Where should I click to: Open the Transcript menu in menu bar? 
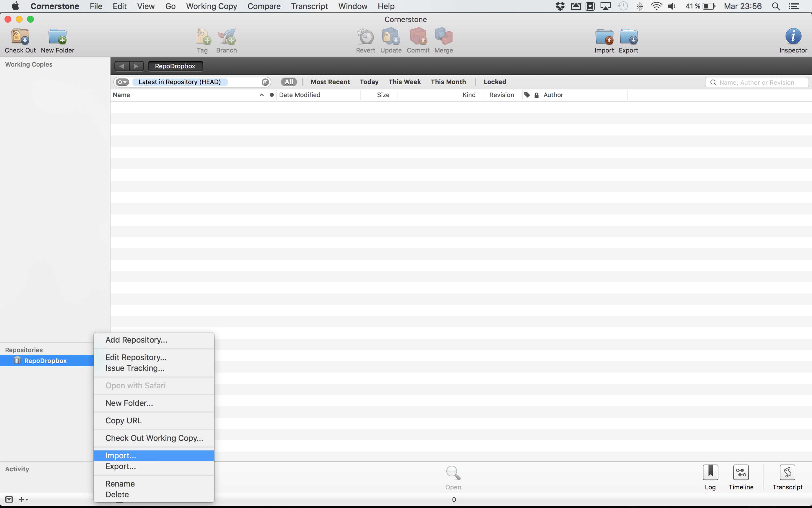pyautogui.click(x=309, y=6)
